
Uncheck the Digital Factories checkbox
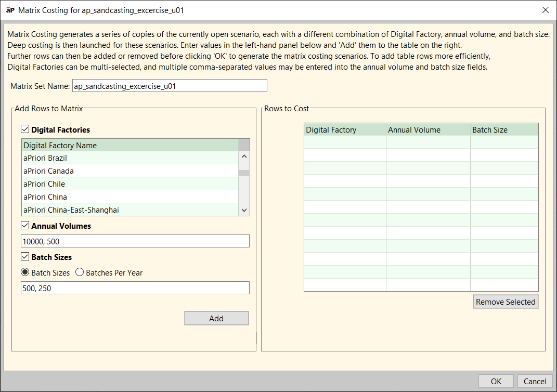pyautogui.click(x=25, y=129)
